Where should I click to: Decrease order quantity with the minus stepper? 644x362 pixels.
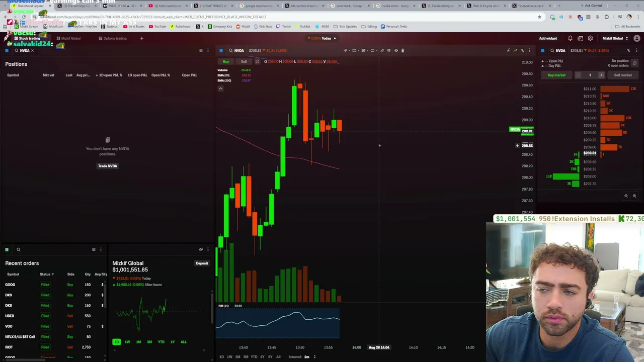(x=578, y=75)
